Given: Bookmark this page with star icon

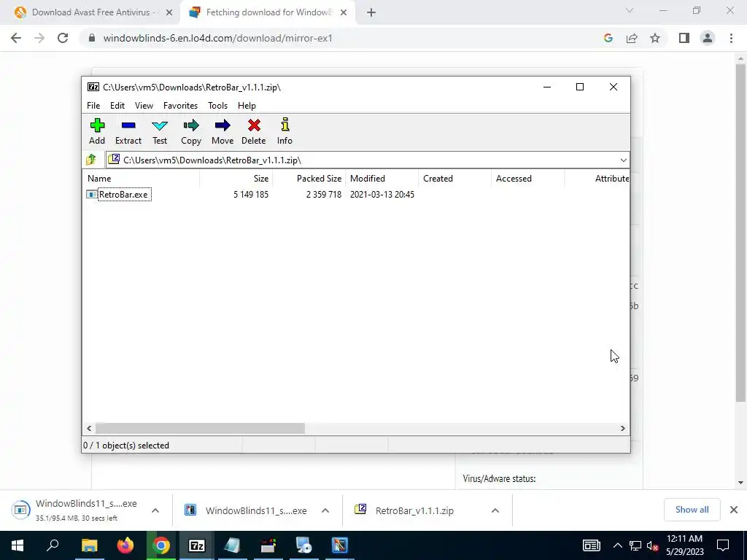Looking at the screenshot, I should pos(655,38).
